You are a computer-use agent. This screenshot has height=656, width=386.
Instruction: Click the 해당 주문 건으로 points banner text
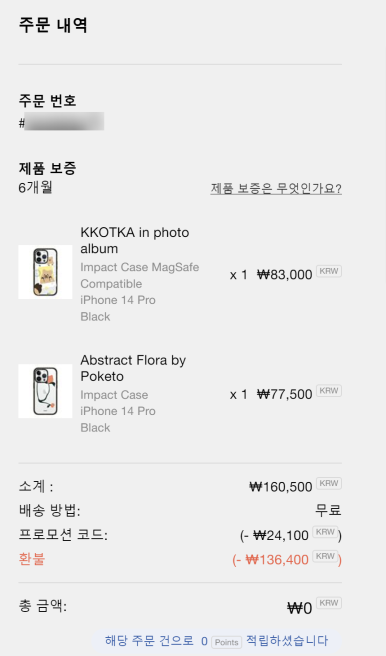coord(149,641)
